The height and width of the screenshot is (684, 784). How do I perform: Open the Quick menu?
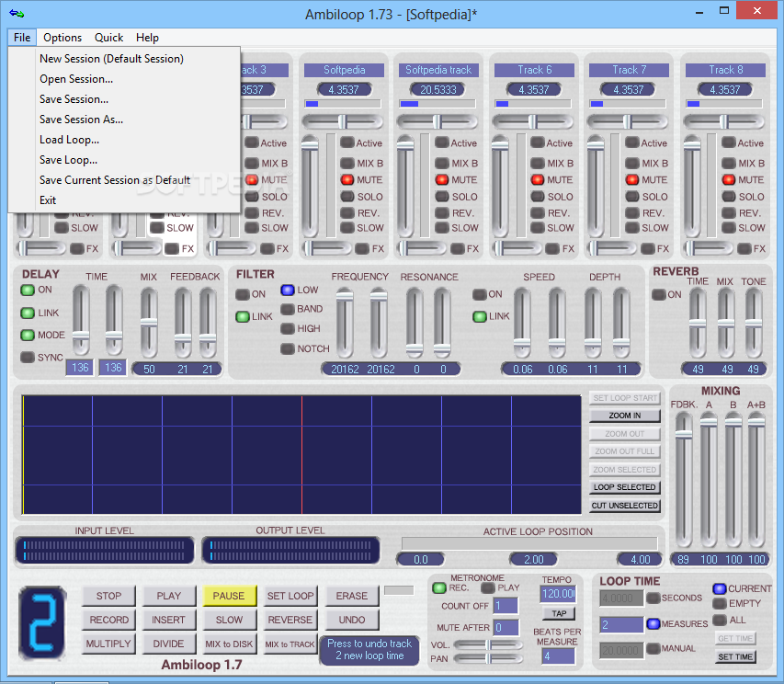[x=108, y=38]
